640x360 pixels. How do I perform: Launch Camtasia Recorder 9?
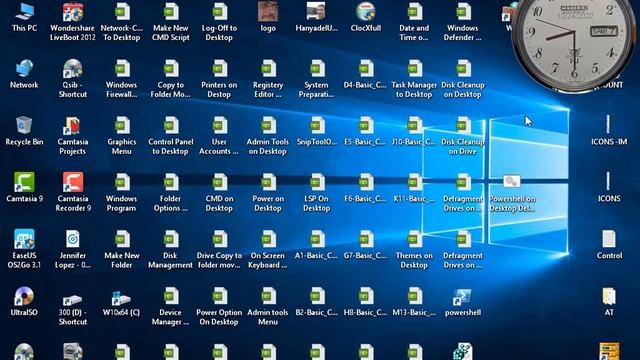coord(73,182)
